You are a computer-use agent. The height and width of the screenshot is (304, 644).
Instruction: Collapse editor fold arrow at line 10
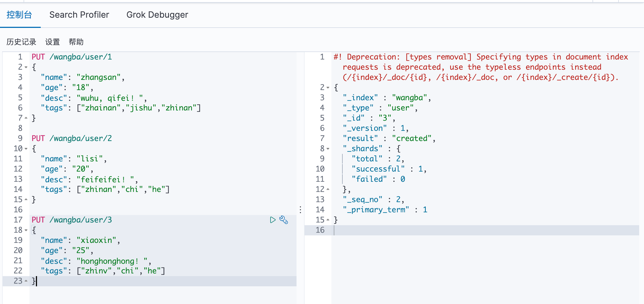26,149
